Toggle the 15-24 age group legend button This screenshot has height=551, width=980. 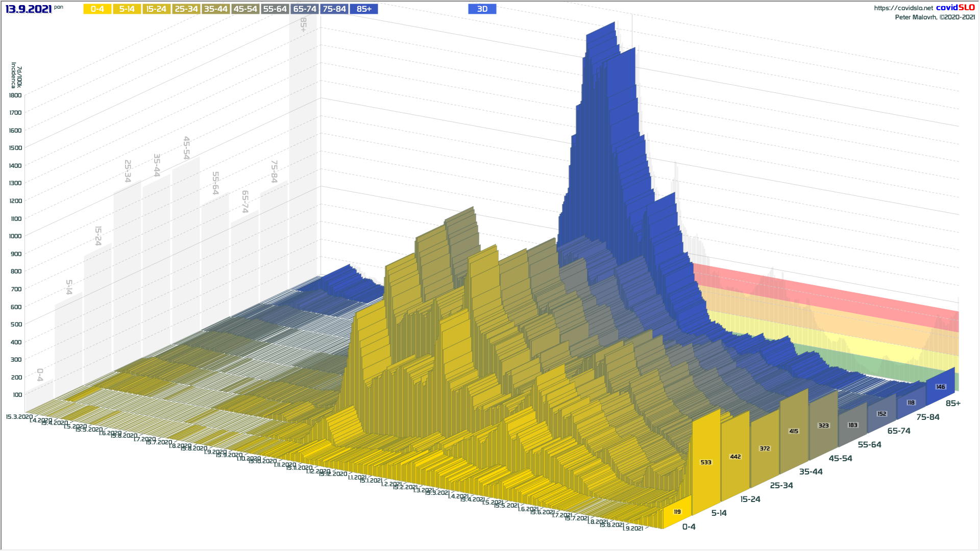click(x=156, y=9)
